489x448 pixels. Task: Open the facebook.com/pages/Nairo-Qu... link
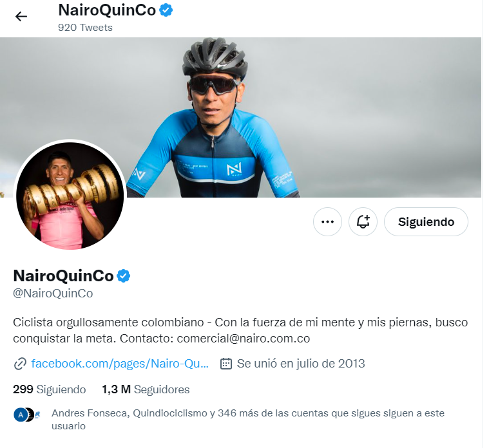click(x=120, y=364)
